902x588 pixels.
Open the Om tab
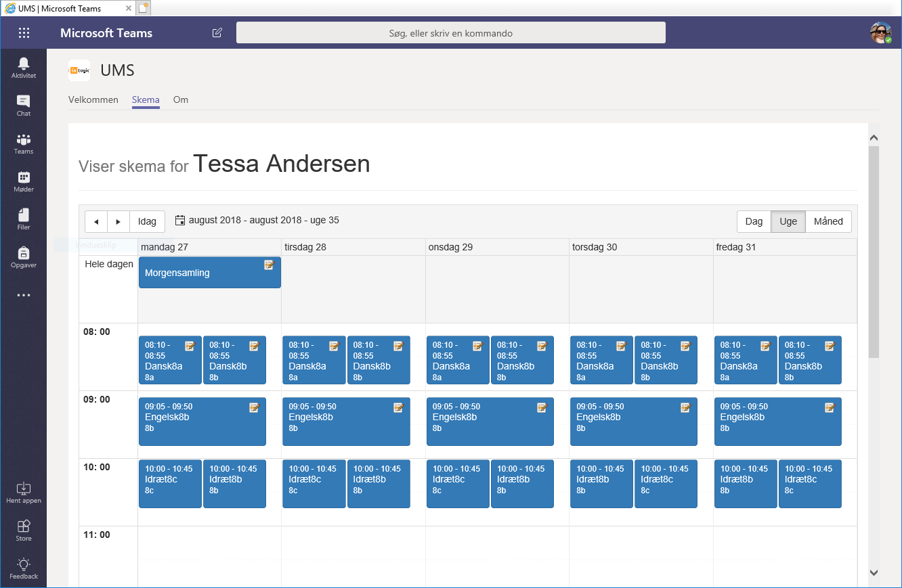click(181, 99)
